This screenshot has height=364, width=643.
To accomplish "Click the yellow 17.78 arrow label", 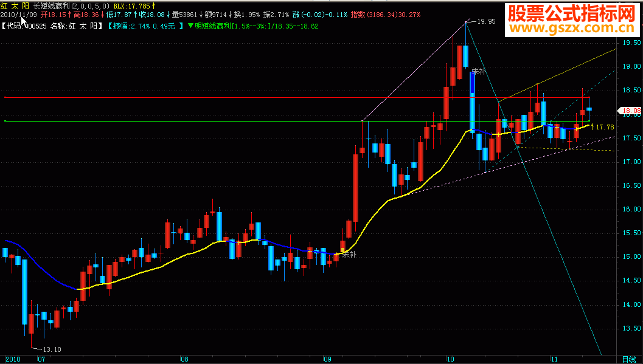I will click(x=602, y=128).
